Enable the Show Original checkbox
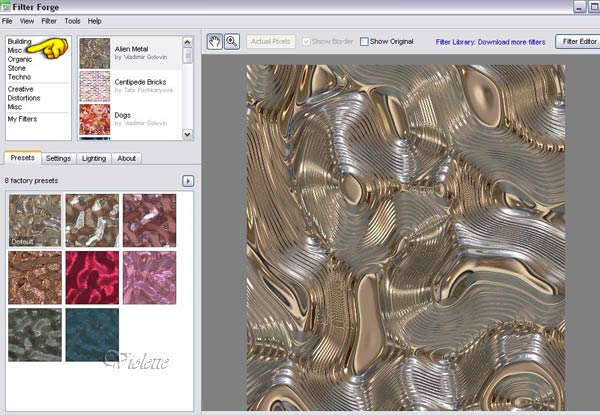Screen dimensions: 600x415 (x=365, y=42)
